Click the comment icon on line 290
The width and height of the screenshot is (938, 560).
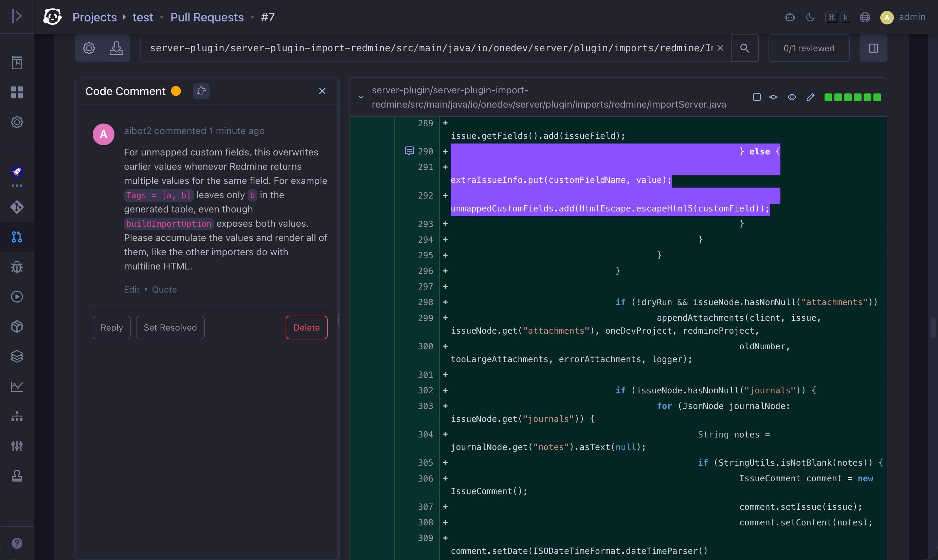409,151
